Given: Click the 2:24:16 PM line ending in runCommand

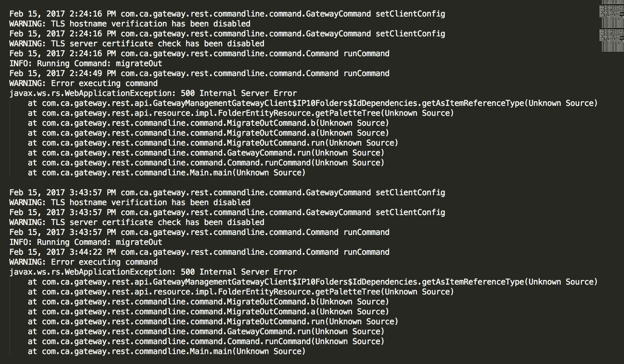Looking at the screenshot, I should click(x=199, y=53).
